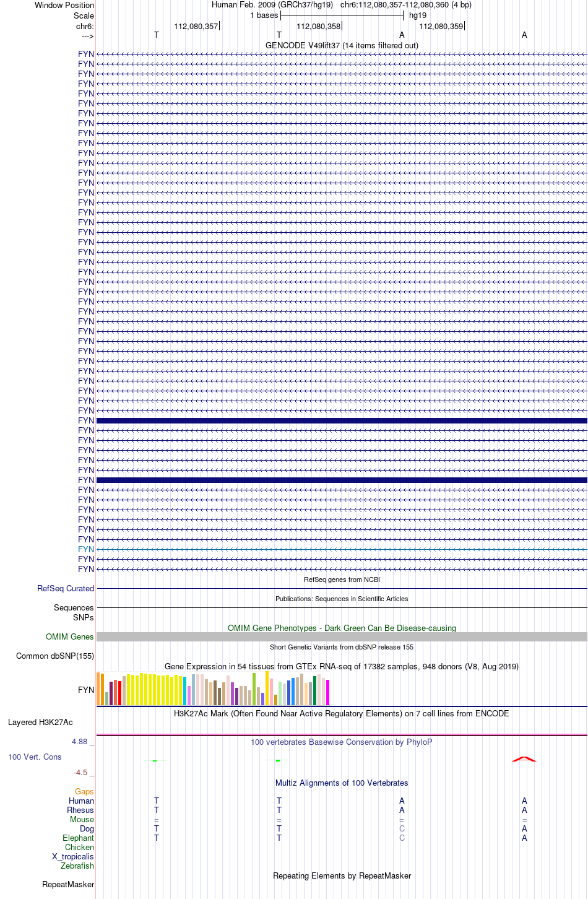Click the Rhesus alignment row label
This screenshot has width=588, height=899.
tap(80, 810)
